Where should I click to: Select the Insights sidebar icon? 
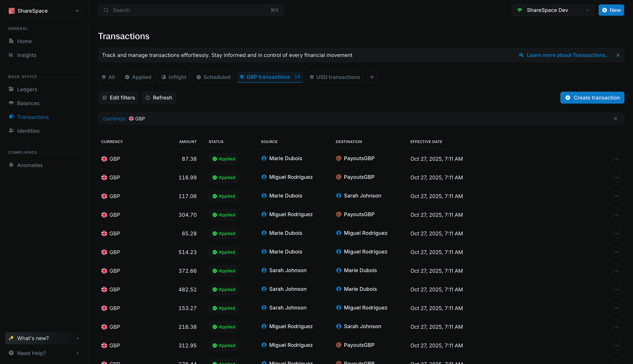coord(12,55)
